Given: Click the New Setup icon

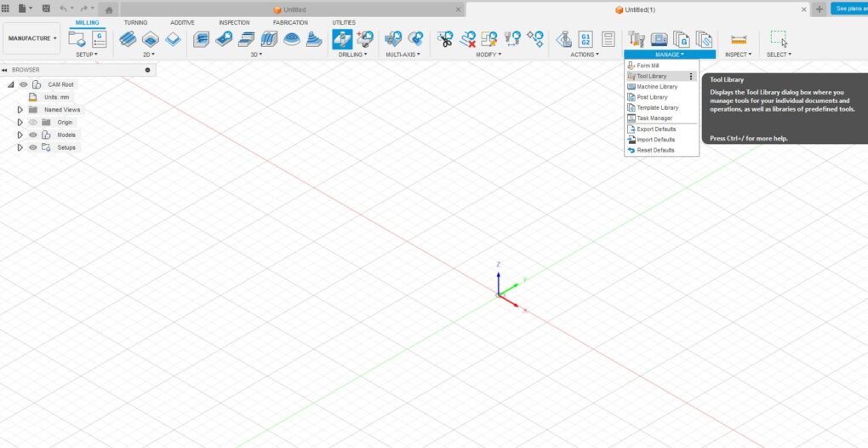Looking at the screenshot, I should 77,39.
